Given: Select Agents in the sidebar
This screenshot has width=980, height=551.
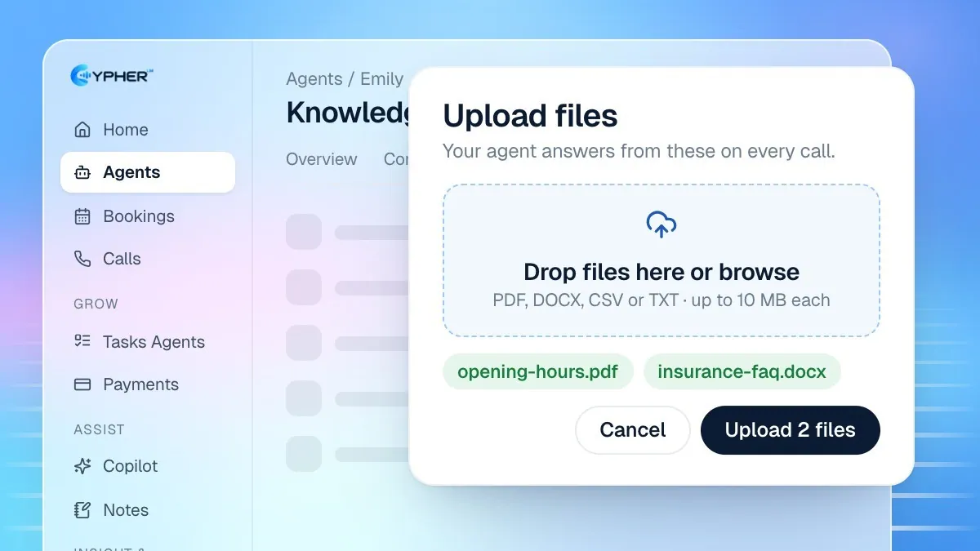Looking at the screenshot, I should pyautogui.click(x=148, y=172).
